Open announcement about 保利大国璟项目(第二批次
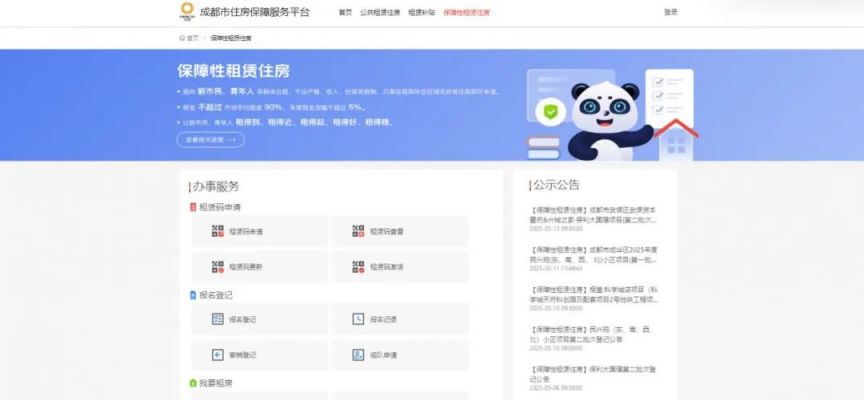The image size is (864, 400). pos(593,215)
